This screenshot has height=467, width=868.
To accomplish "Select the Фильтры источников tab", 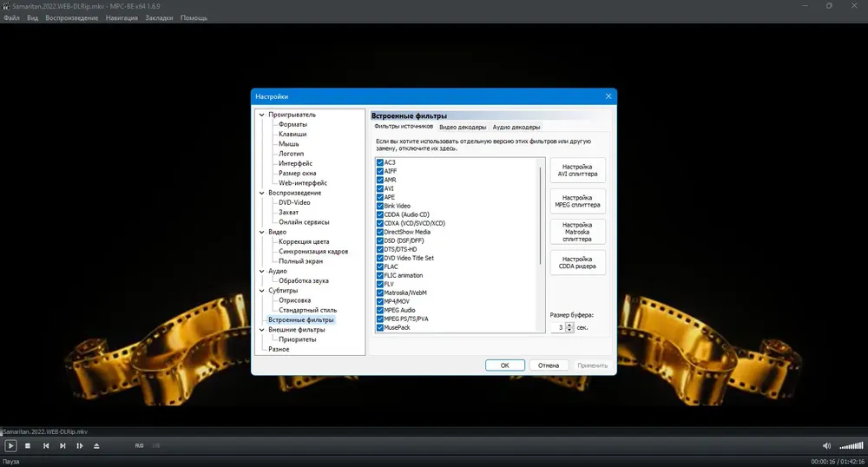I will (404, 127).
